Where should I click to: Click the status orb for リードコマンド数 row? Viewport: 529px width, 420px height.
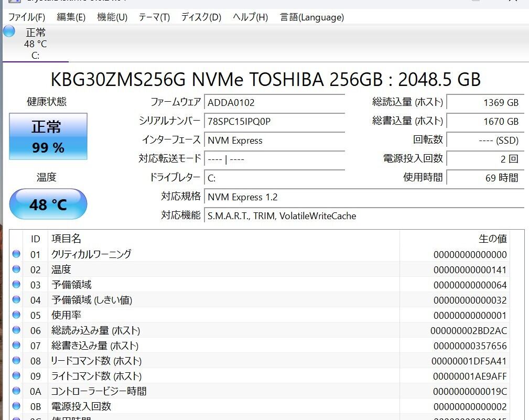(x=16, y=360)
